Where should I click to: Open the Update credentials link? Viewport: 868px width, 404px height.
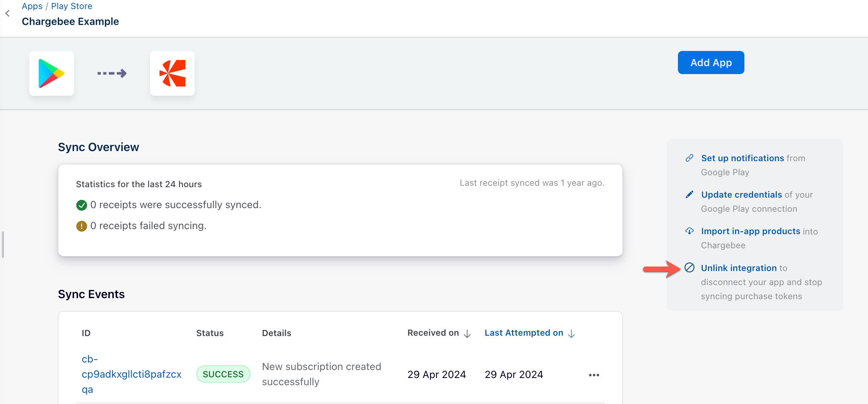click(x=741, y=195)
